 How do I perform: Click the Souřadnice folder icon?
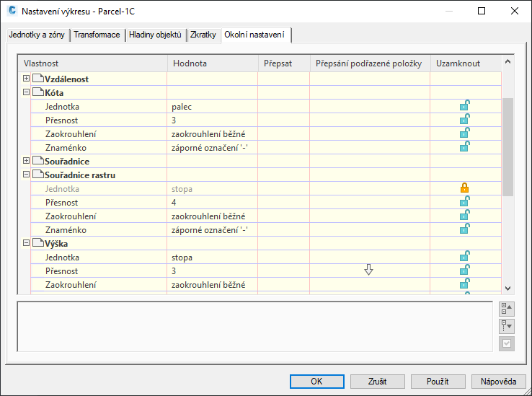pyautogui.click(x=38, y=161)
